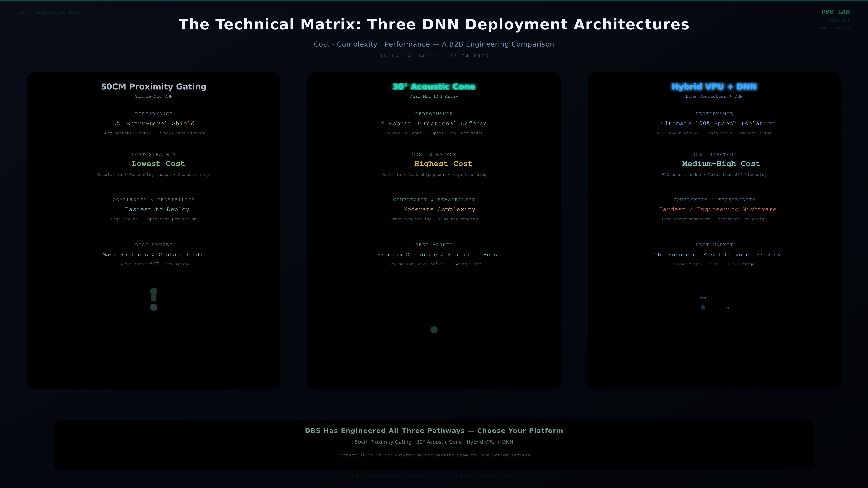
Task: Select the 30° Acoustic Cone card title
Action: point(434,87)
